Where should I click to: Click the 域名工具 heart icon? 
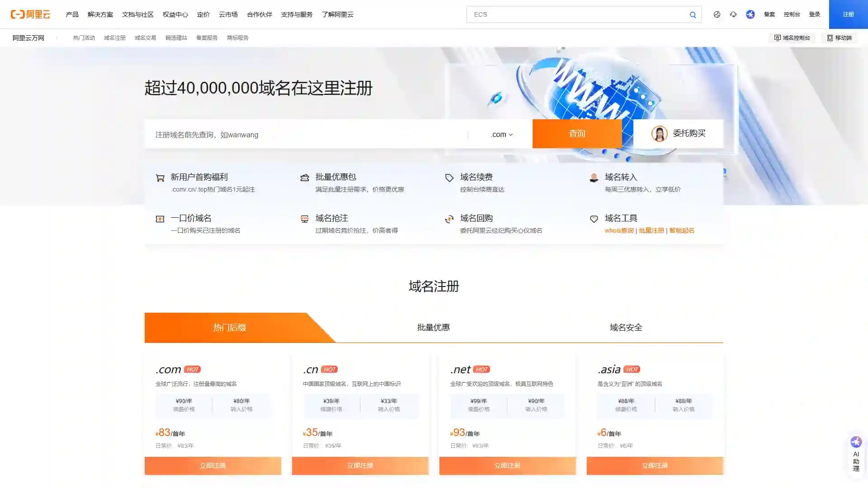[x=594, y=219]
